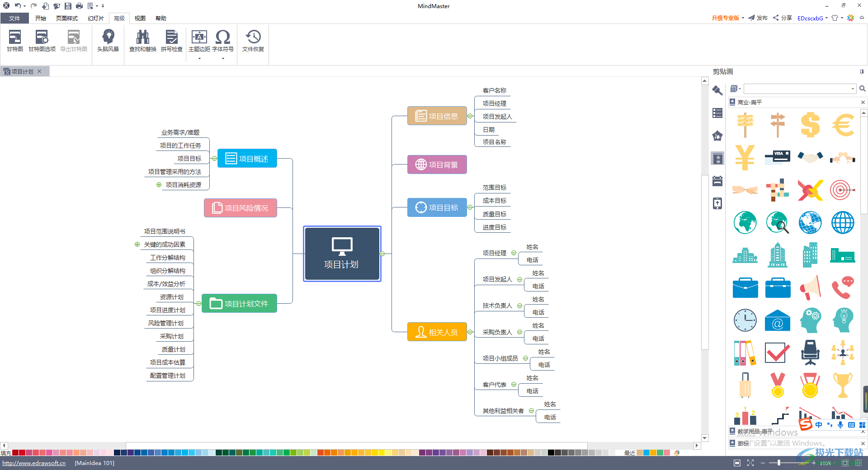Select the clock clipart

[745, 320]
